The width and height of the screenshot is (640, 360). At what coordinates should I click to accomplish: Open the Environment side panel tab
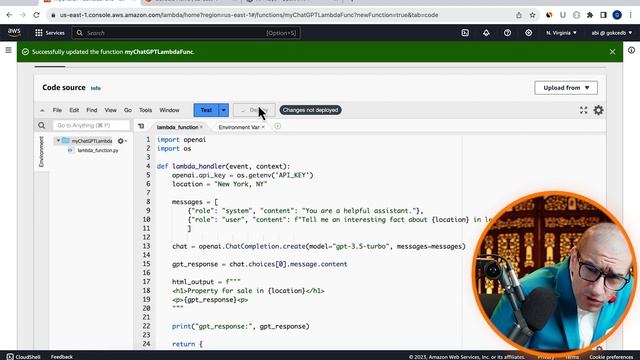tap(41, 152)
